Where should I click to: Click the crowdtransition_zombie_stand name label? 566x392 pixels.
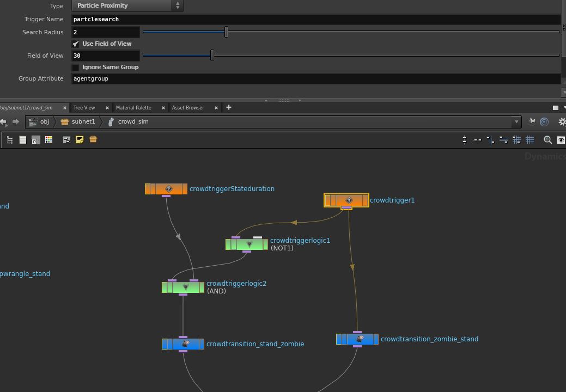430,339
